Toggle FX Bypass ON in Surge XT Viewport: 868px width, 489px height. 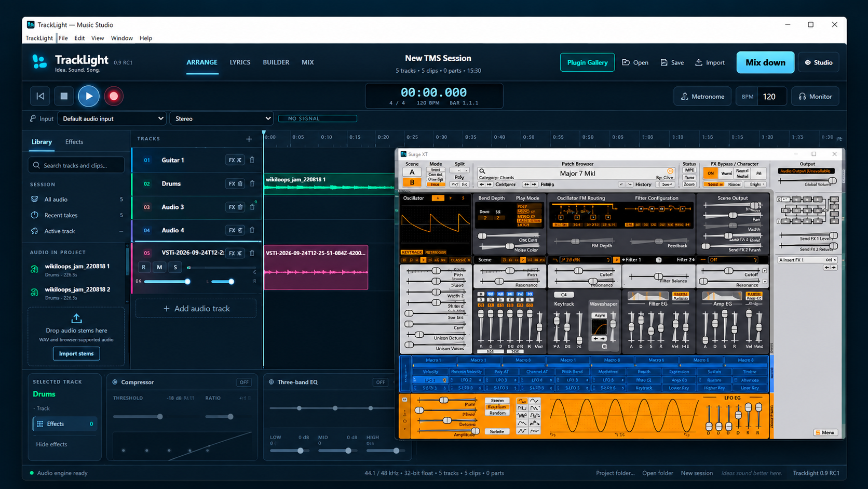[711, 173]
